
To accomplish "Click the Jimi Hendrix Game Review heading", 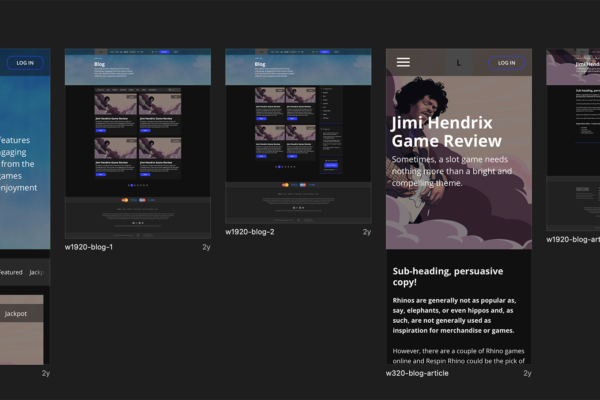I will (x=446, y=132).
